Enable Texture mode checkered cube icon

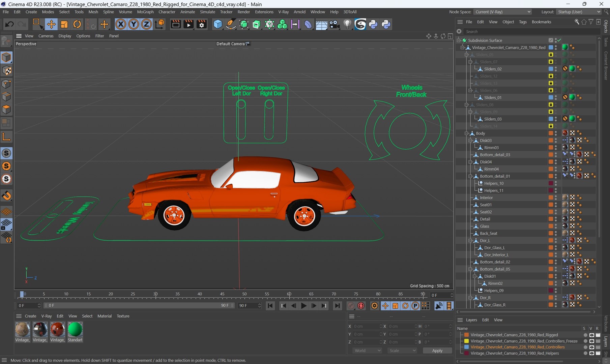click(x=6, y=70)
